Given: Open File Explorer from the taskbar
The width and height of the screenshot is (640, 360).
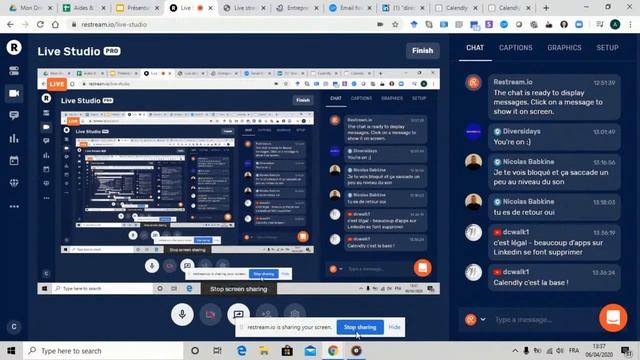Looking at the screenshot, I should pyautogui.click(x=264, y=351).
